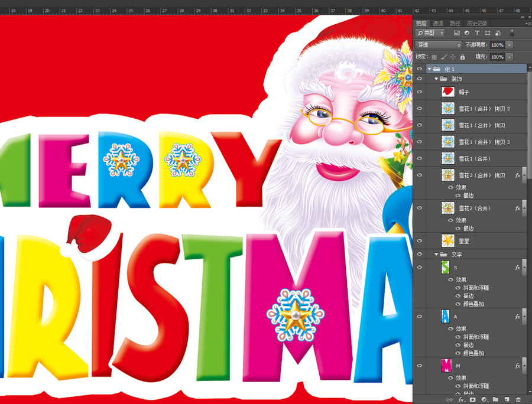
Task: Hide the 组 1 group
Action: coord(420,69)
